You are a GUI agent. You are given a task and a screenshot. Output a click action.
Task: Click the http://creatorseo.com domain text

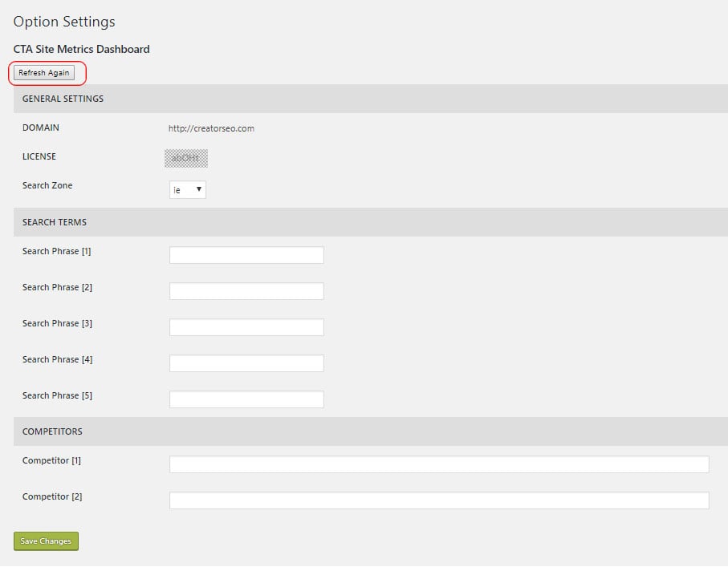(209, 128)
